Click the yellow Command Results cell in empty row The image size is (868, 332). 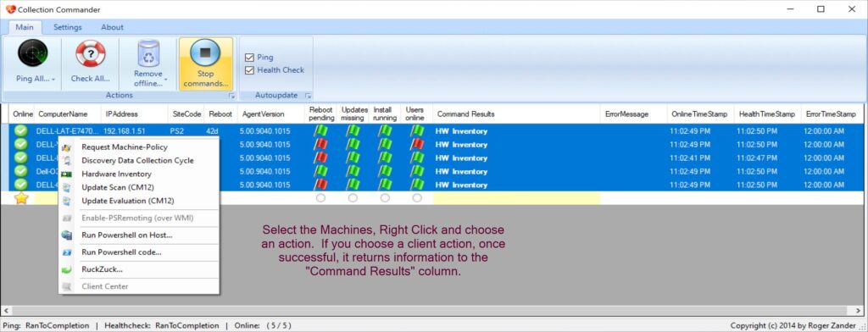click(x=516, y=198)
